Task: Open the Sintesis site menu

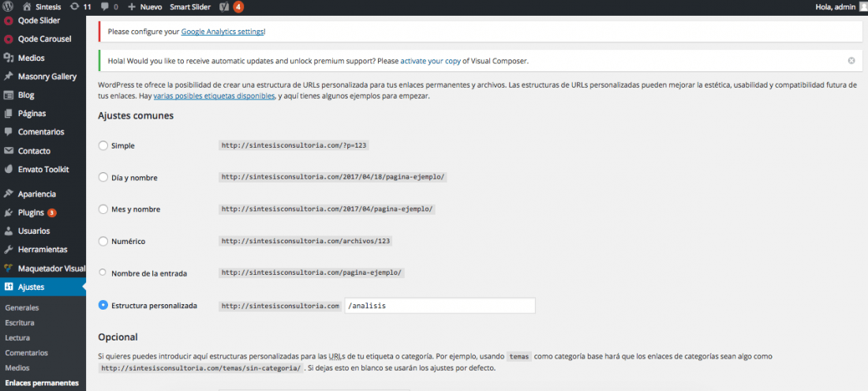Action: [x=48, y=7]
